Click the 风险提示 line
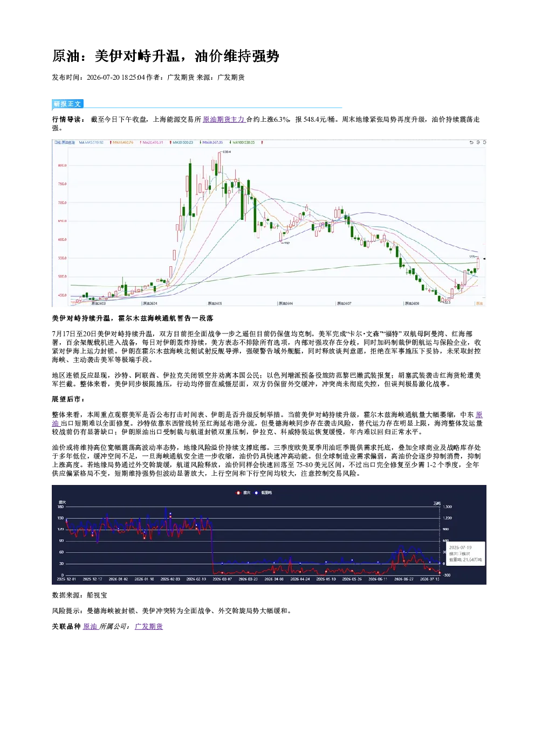 click(x=172, y=611)
